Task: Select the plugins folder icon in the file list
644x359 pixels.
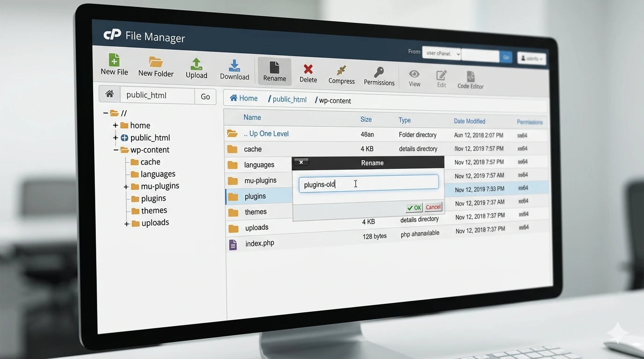Action: (233, 197)
